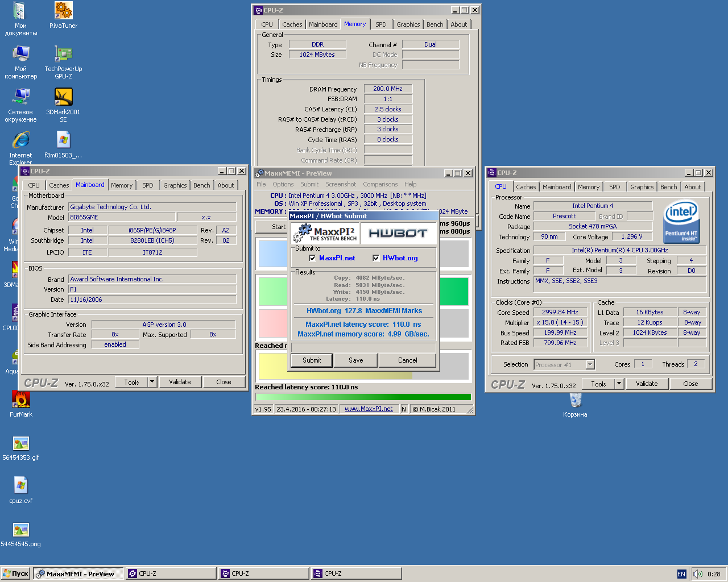Select the FurMark desktop icon

(21, 404)
